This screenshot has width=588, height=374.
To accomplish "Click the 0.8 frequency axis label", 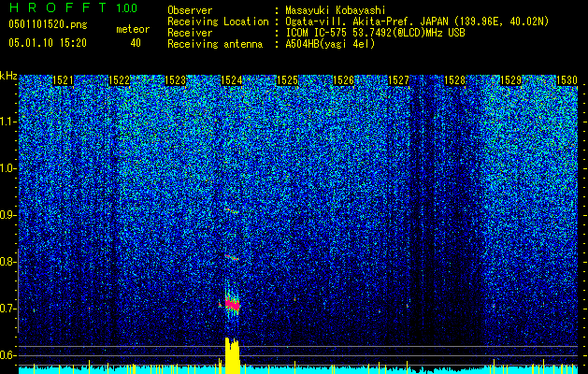I will point(7,262).
